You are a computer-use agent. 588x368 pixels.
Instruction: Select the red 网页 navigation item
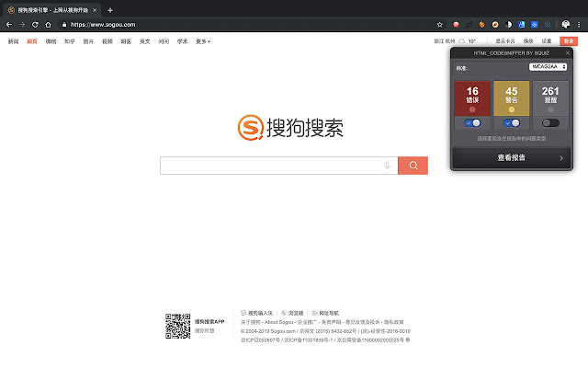click(32, 41)
